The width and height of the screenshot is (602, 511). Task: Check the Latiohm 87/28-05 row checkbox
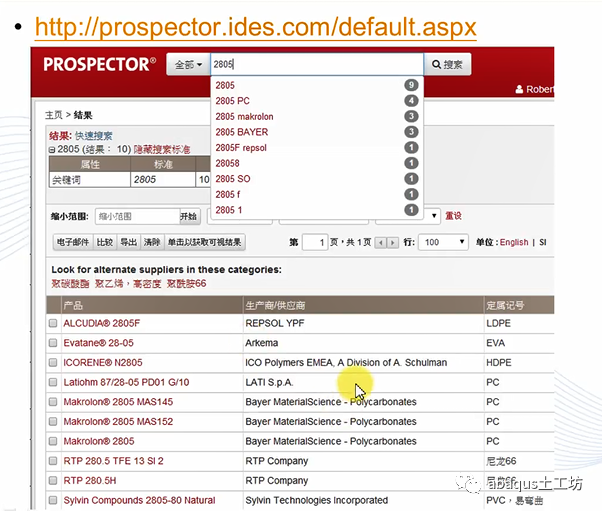pos(53,382)
